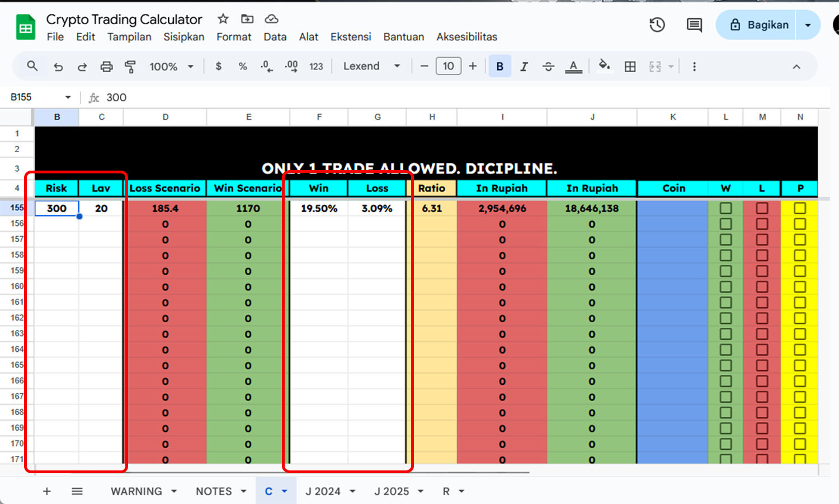Open the C sheet tab menu arrow
The image size is (839, 504).
coord(284,491)
